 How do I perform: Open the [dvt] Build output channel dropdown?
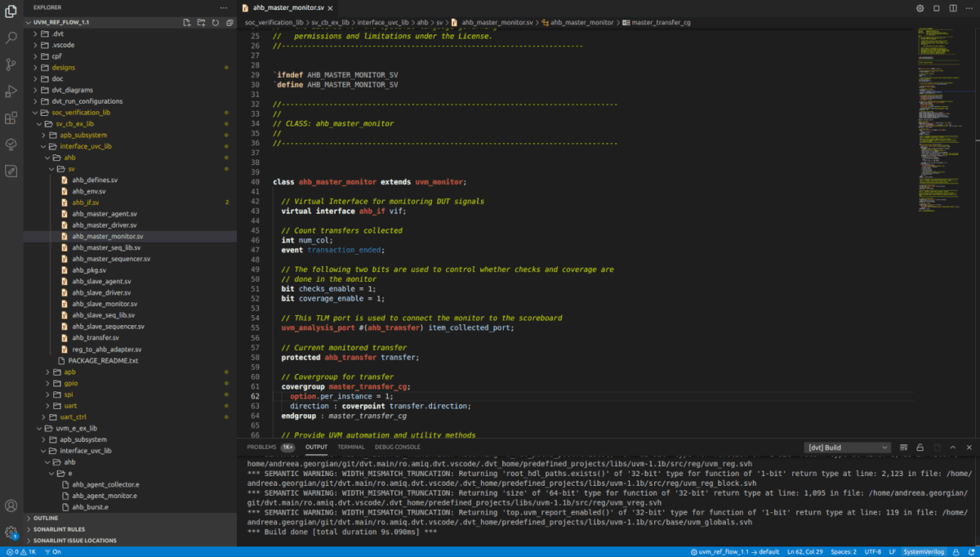coord(846,447)
